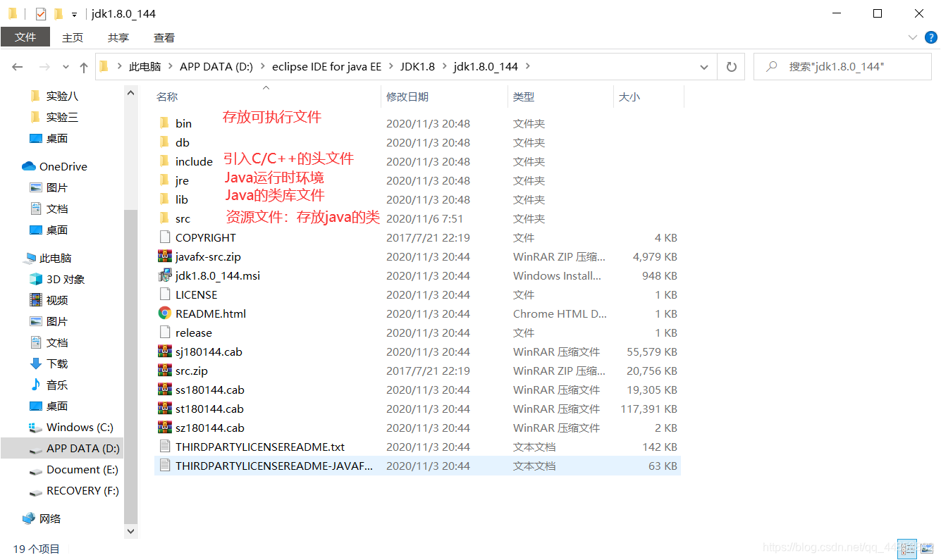Click the COPYRIGHT file icon
The height and width of the screenshot is (560, 941).
click(164, 237)
